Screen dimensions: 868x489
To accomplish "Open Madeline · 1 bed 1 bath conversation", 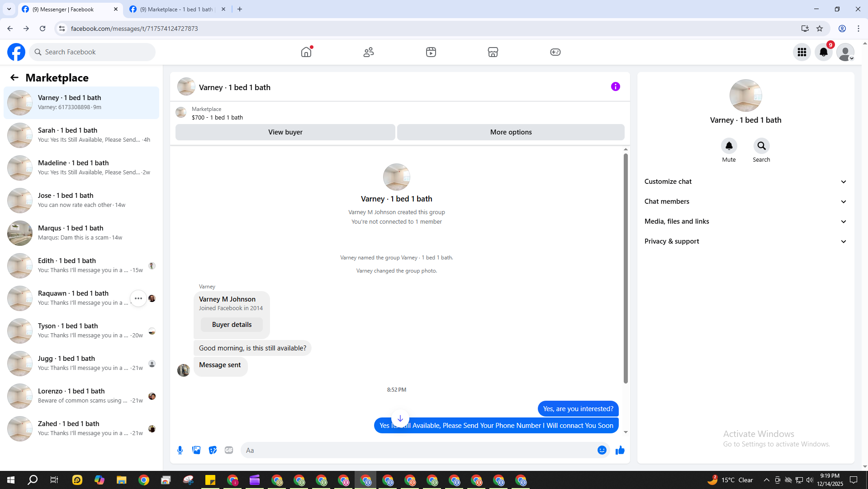I will coord(81,168).
